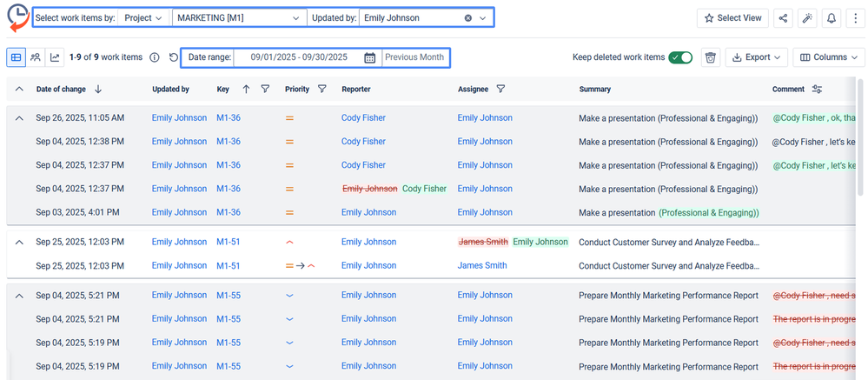Open the chart view icon
868x380 pixels.
click(56, 57)
